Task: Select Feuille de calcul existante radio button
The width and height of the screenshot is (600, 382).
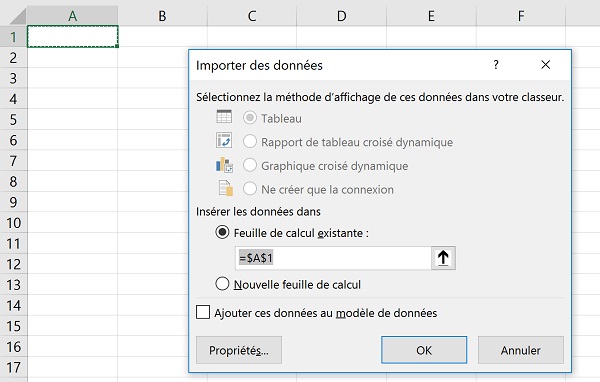Action: point(222,232)
